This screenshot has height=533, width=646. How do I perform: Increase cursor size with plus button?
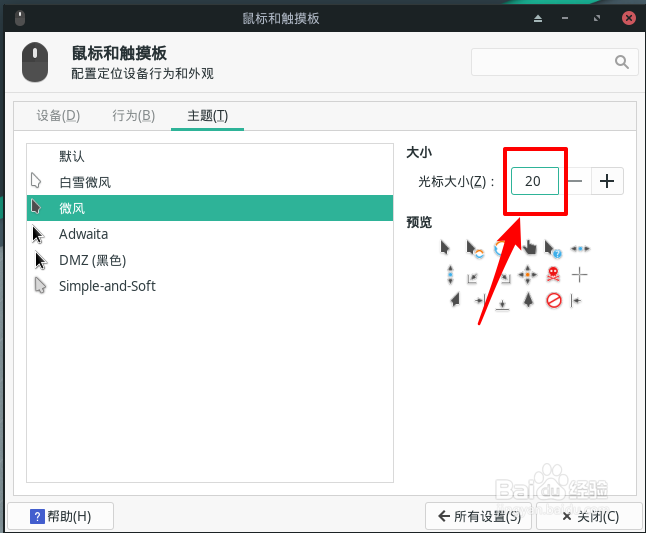click(x=607, y=181)
